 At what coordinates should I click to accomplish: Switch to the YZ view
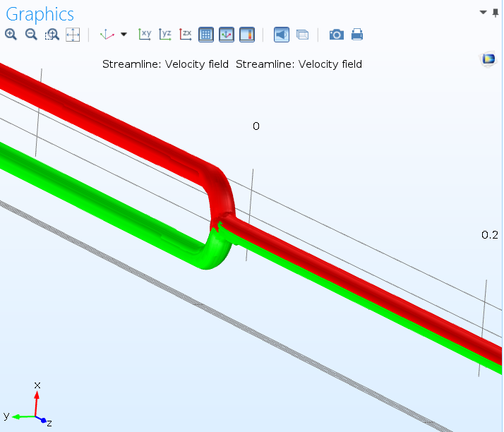[165, 34]
